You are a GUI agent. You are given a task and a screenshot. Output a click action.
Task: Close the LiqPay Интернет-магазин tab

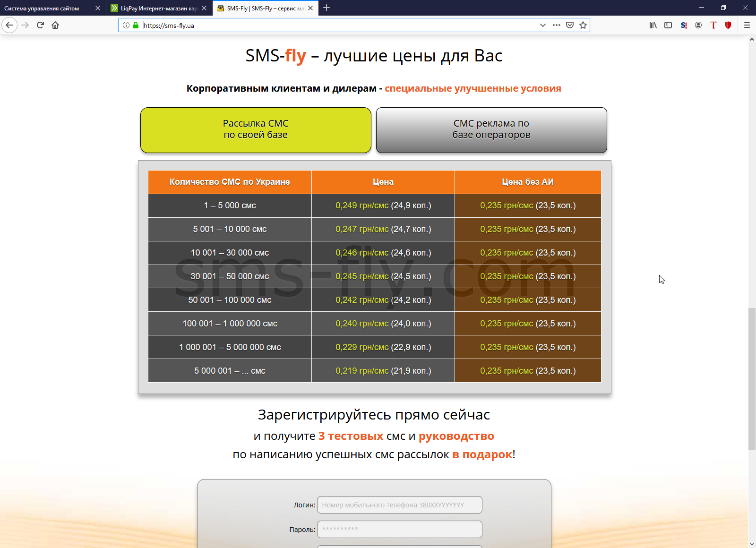[x=204, y=8]
